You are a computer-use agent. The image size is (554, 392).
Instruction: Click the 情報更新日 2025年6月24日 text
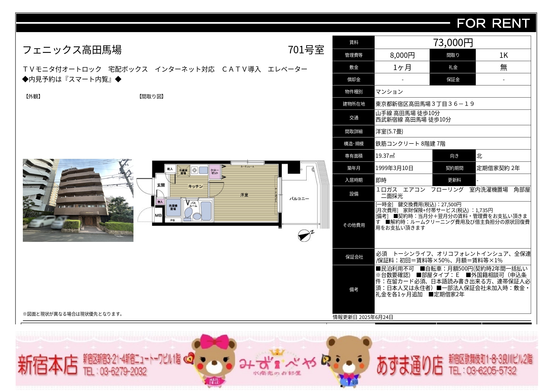point(363,317)
